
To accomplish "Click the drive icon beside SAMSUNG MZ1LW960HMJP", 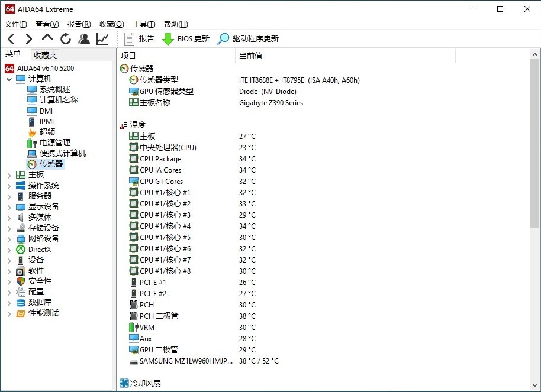I will click(x=134, y=362).
